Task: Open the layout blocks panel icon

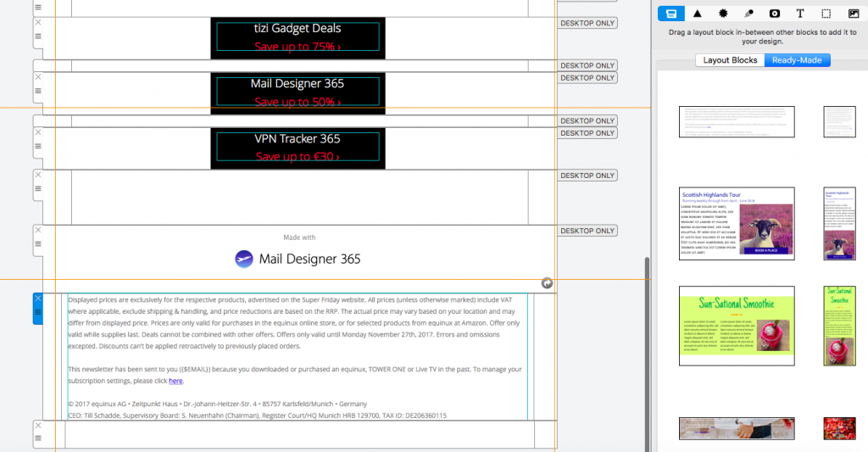Action: pos(671,14)
